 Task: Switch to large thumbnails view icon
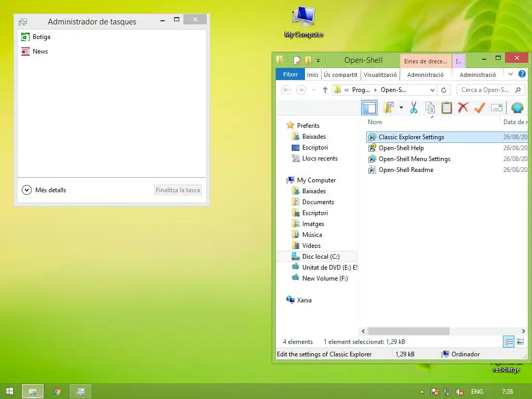coord(520,342)
